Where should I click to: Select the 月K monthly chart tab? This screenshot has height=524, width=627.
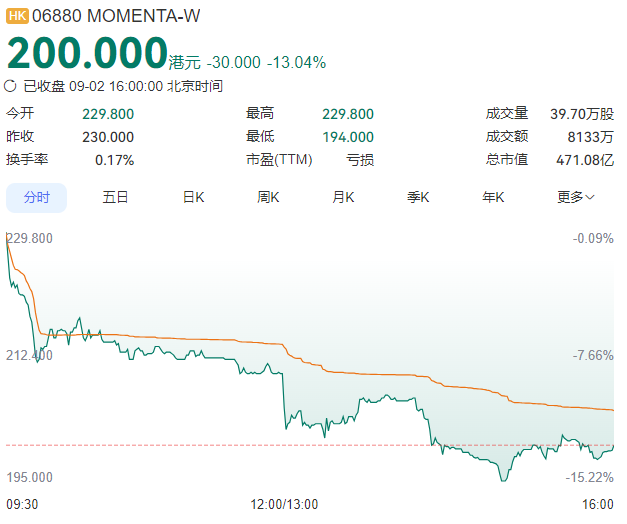[x=343, y=197]
